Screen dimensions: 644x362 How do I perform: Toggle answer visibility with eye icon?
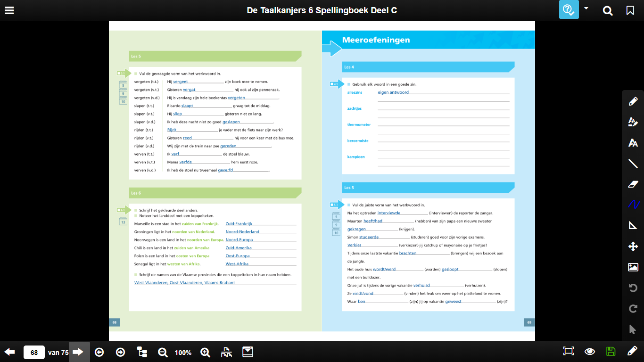(x=589, y=352)
